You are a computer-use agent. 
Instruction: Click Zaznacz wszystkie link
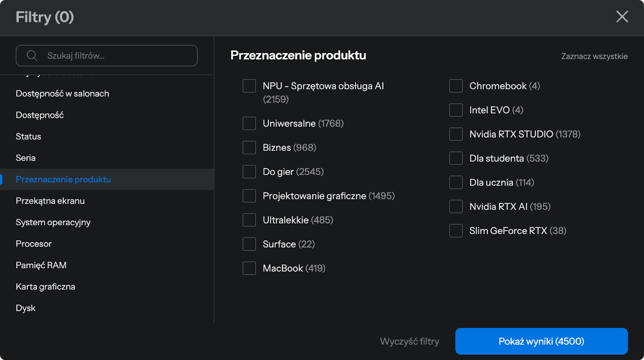594,56
